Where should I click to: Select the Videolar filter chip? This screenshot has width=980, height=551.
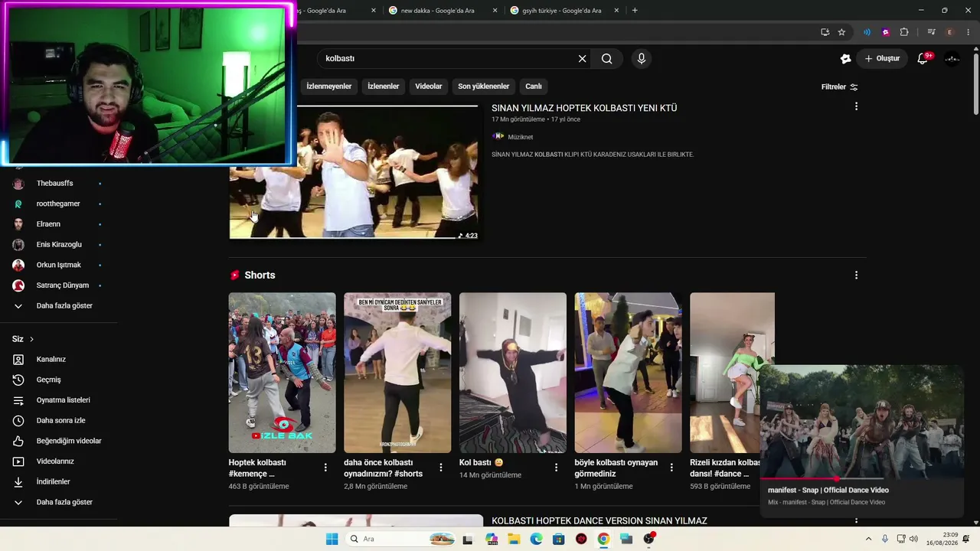429,86
